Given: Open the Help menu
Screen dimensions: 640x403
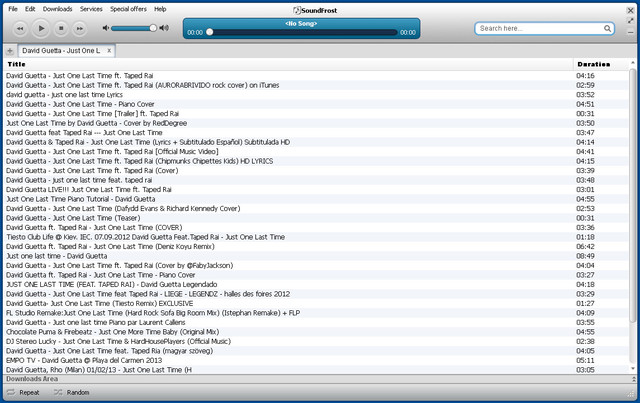Looking at the screenshot, I should [160, 9].
